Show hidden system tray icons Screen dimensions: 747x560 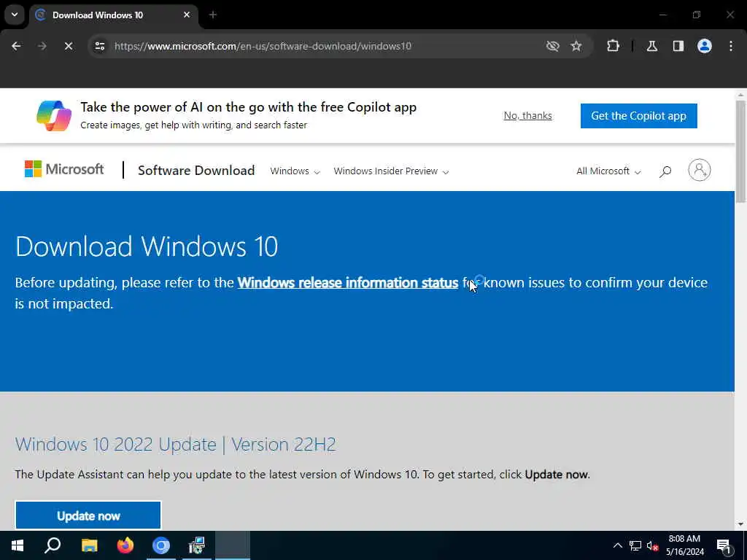(617, 545)
